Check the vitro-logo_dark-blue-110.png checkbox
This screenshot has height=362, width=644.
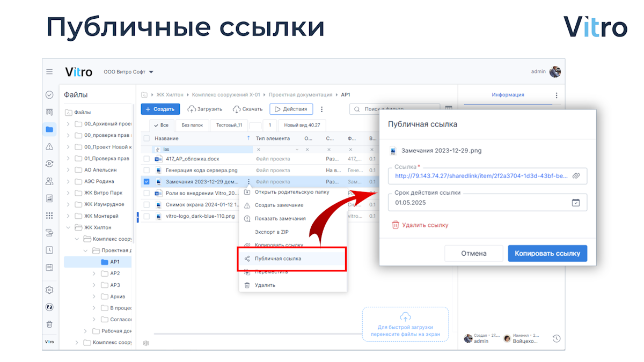click(x=147, y=216)
